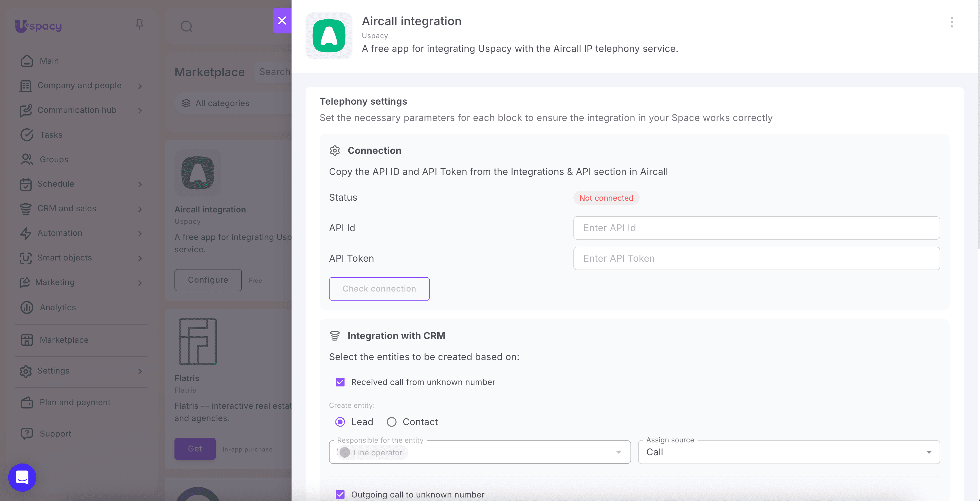Click the Analytics chart icon
The width and height of the screenshot is (980, 501).
(x=27, y=307)
